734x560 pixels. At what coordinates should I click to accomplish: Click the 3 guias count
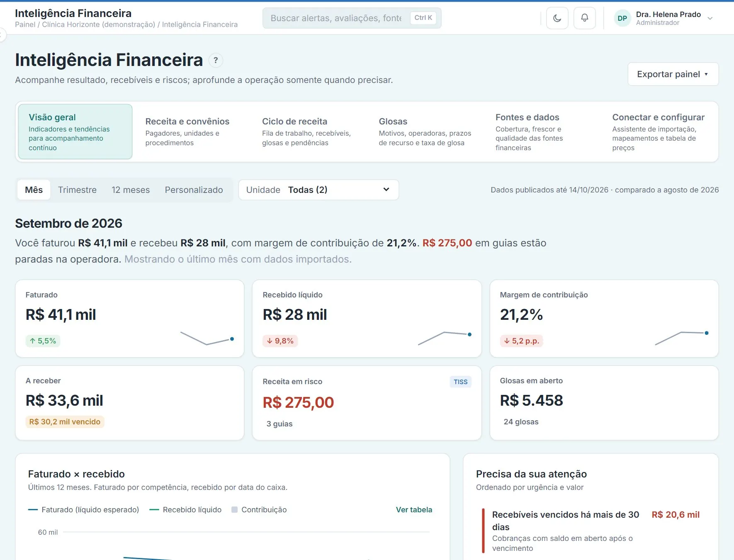click(x=280, y=424)
